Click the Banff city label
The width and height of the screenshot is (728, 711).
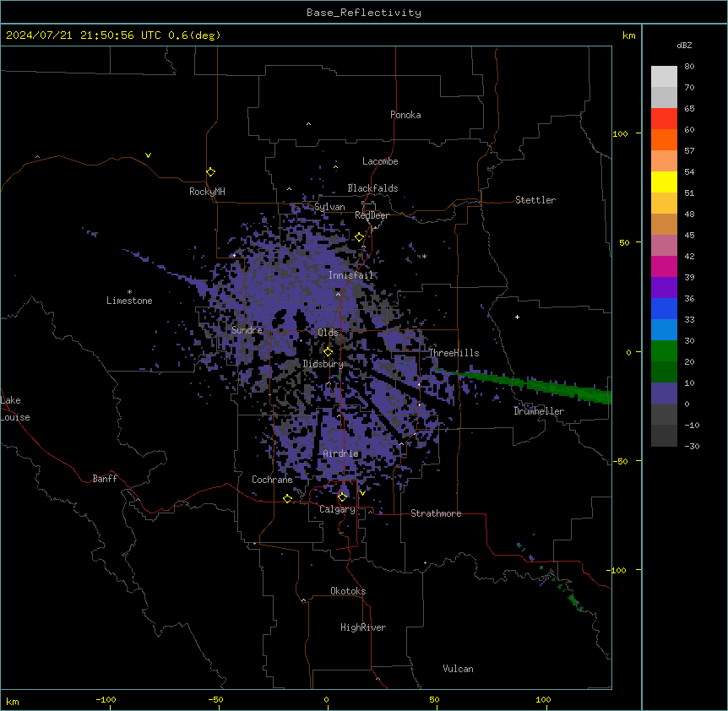[x=105, y=479]
